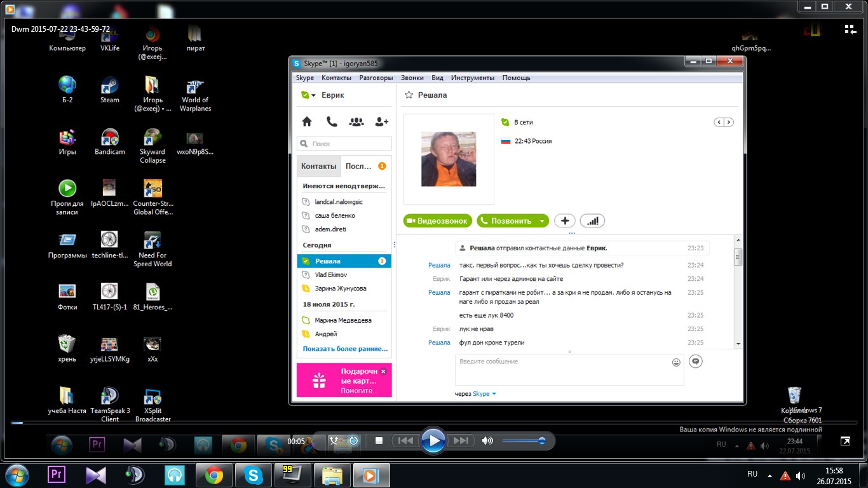Image resolution: width=868 pixels, height=488 pixels.
Task: Toggle favorite star next to Решала
Action: pyautogui.click(x=409, y=95)
